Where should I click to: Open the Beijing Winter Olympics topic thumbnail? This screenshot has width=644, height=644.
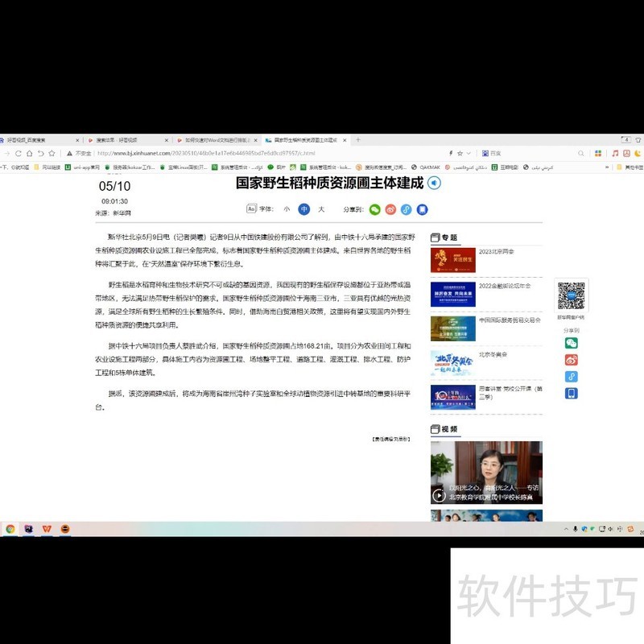[453, 363]
